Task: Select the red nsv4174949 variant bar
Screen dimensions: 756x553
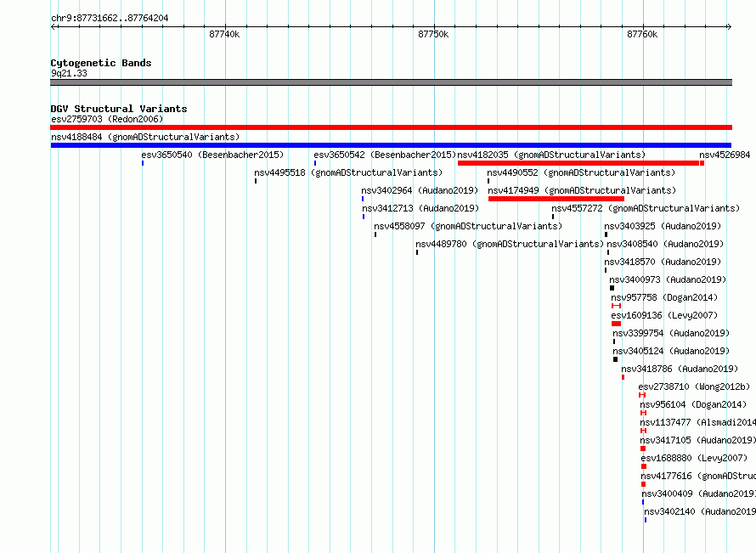Action: pyautogui.click(x=556, y=199)
